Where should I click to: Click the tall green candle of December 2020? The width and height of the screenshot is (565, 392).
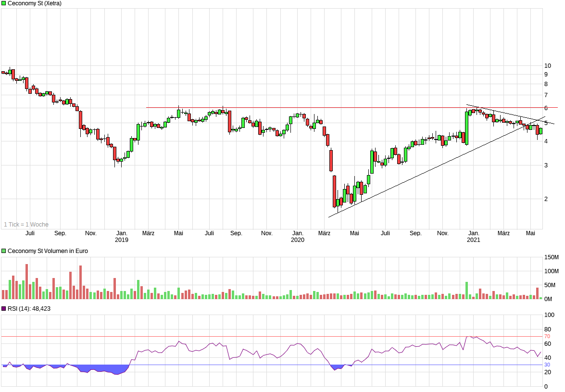(466, 127)
